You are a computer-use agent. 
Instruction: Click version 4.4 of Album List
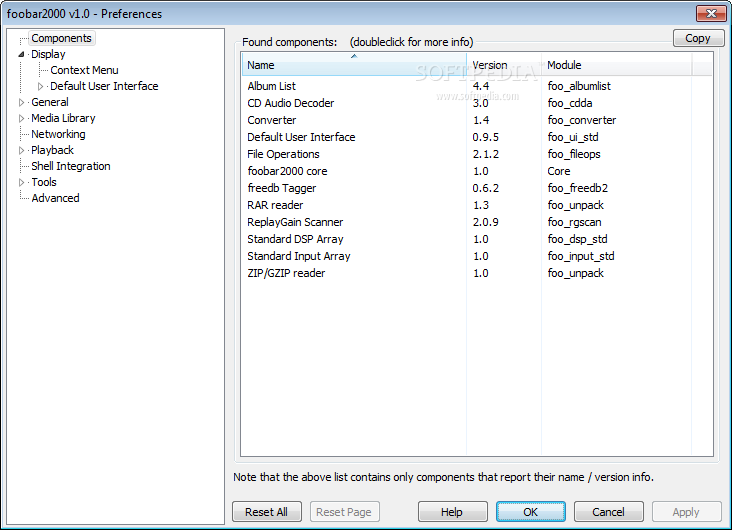tap(481, 86)
